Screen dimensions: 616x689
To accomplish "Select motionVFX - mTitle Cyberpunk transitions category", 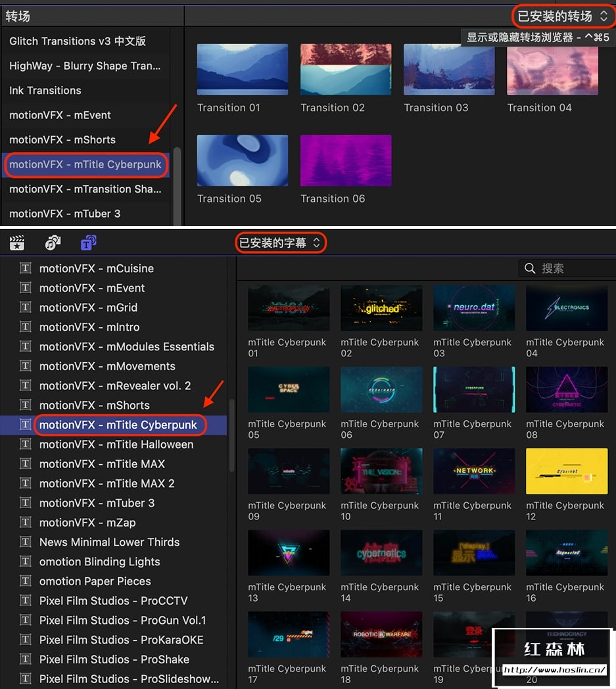I will pyautogui.click(x=85, y=165).
